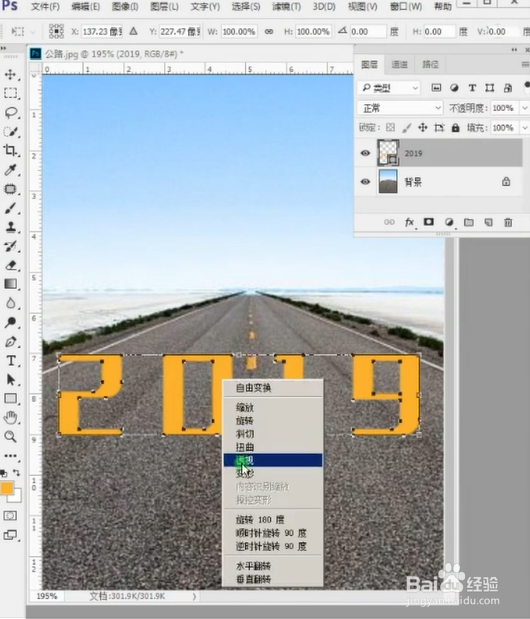Choose 旋转 180 度 in the context menu

click(x=273, y=520)
